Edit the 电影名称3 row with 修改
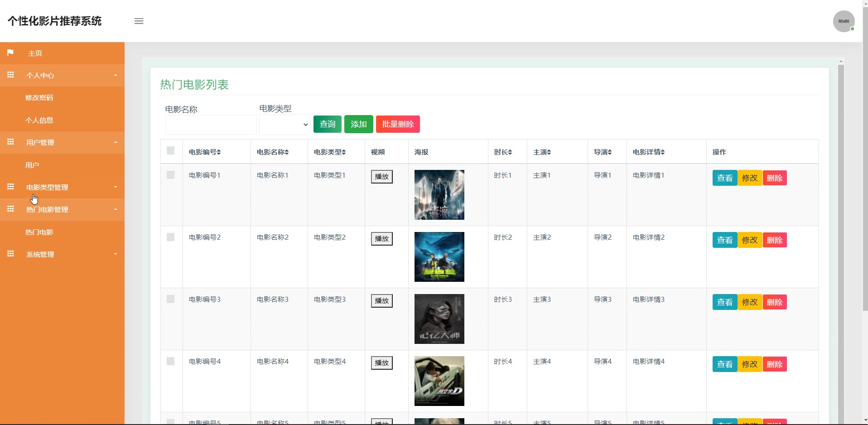This screenshot has height=425, width=868. point(750,302)
